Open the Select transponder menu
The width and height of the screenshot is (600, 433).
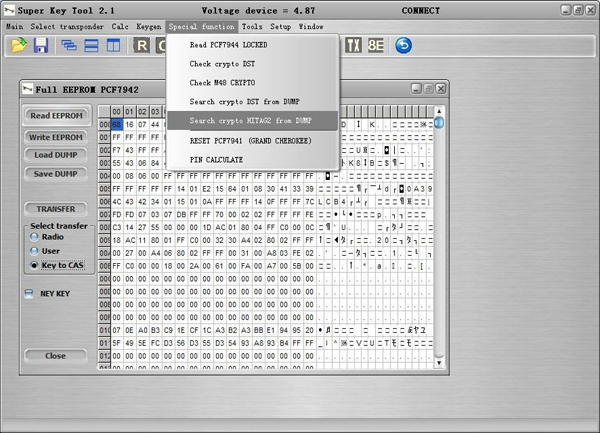click(x=67, y=26)
